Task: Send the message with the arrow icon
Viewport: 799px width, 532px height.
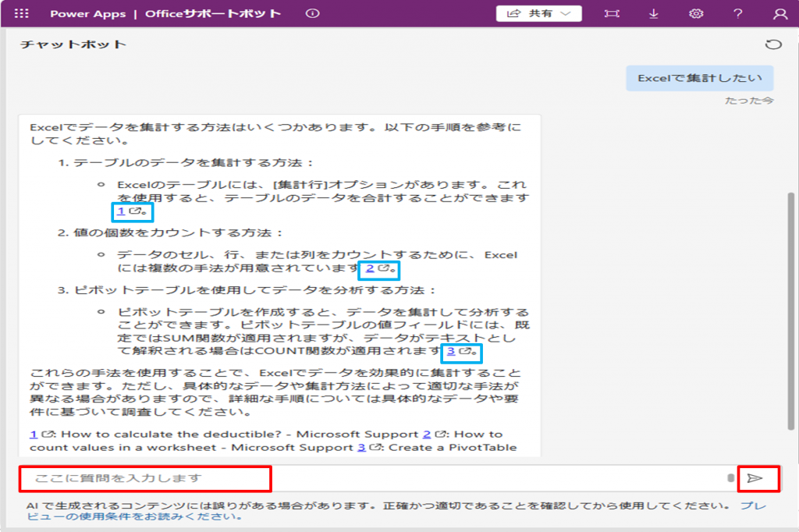Action: pyautogui.click(x=755, y=478)
